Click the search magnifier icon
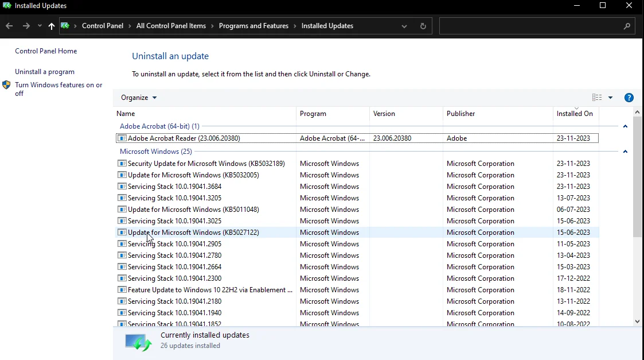Viewport: 644px width, 360px height. pyautogui.click(x=627, y=26)
